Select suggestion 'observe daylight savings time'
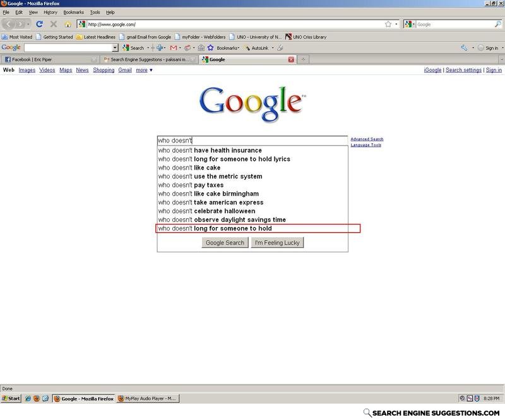The image size is (505, 420). [252, 220]
